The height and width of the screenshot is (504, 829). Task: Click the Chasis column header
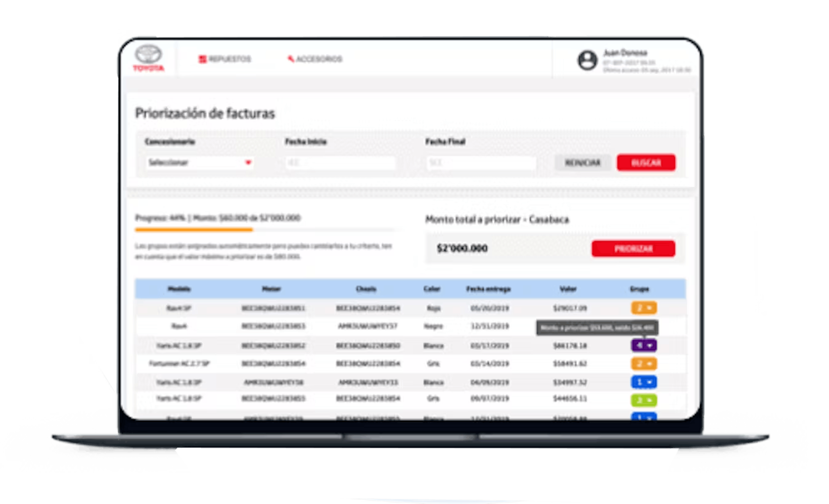pyautogui.click(x=366, y=289)
